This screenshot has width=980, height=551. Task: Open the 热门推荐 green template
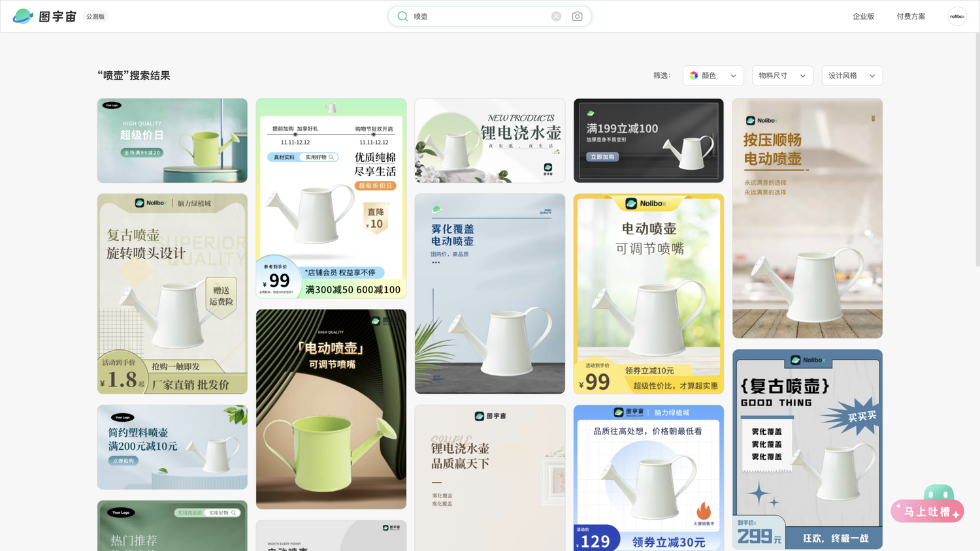(x=172, y=526)
